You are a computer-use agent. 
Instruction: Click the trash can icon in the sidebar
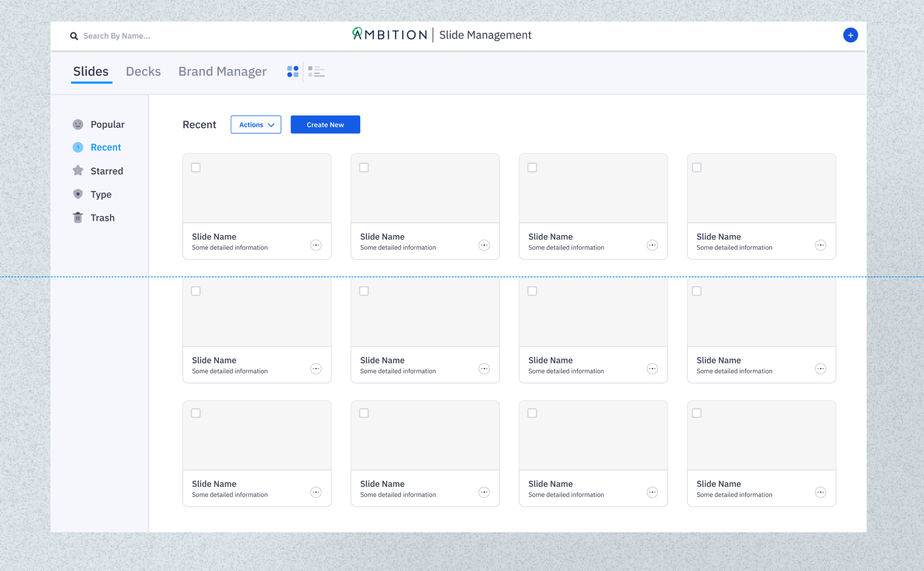(78, 218)
